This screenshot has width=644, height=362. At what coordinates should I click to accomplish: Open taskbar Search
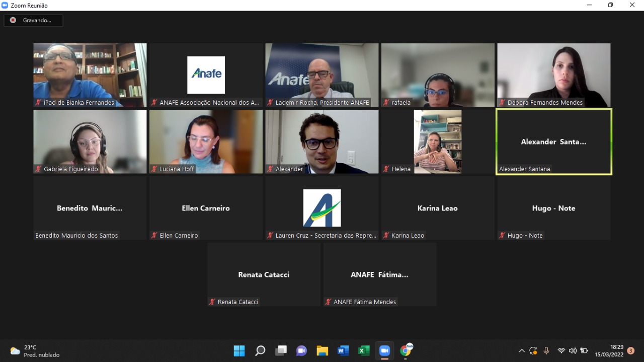tap(260, 351)
